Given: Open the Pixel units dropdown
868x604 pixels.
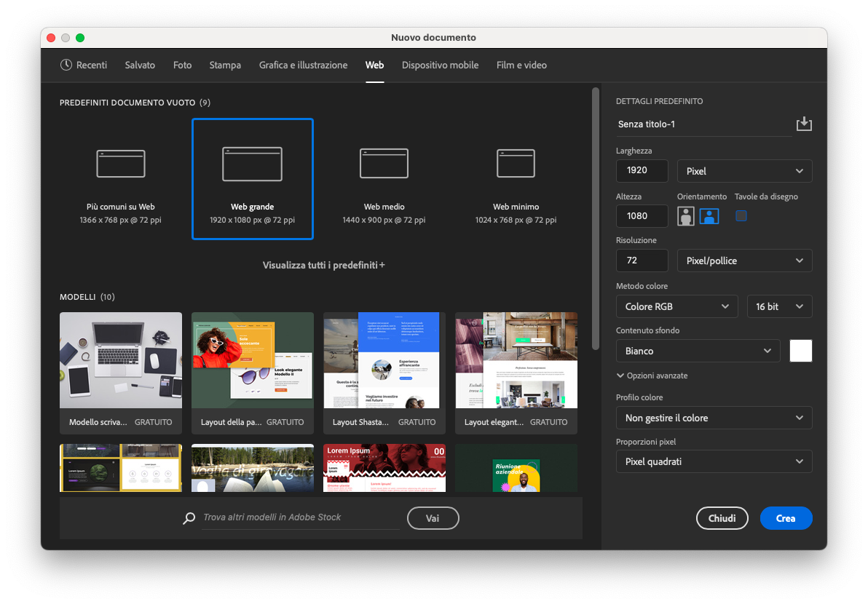Looking at the screenshot, I should pyautogui.click(x=744, y=171).
